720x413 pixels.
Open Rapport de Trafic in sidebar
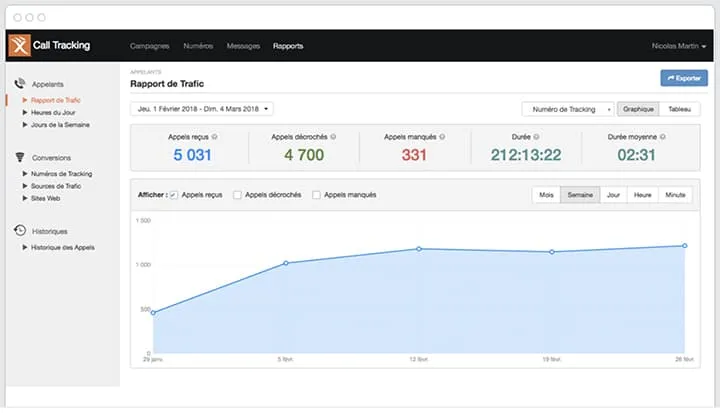point(56,100)
